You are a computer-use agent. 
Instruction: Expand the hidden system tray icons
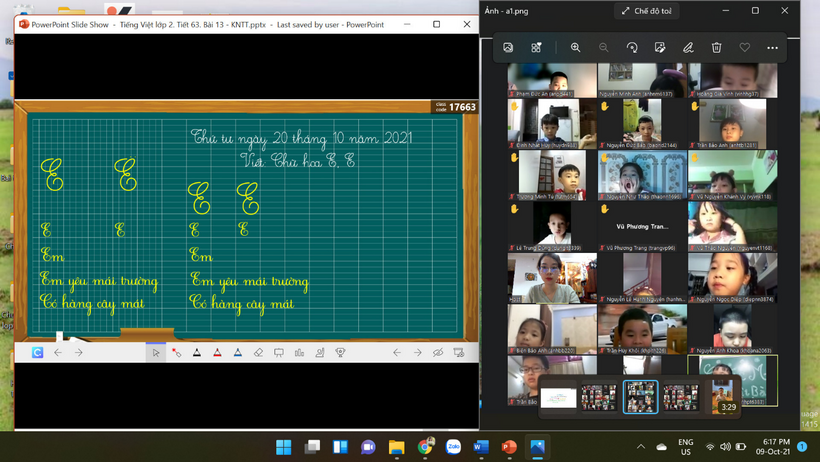pyautogui.click(x=641, y=446)
